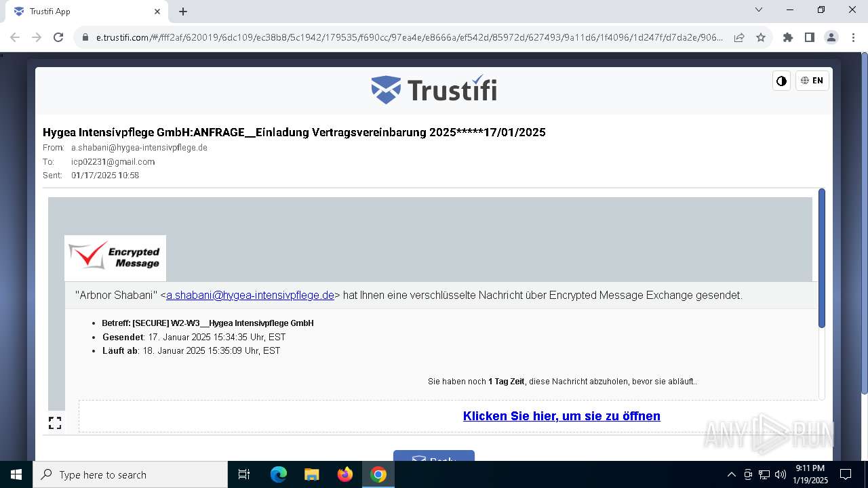Open the EN language selector

(812, 81)
